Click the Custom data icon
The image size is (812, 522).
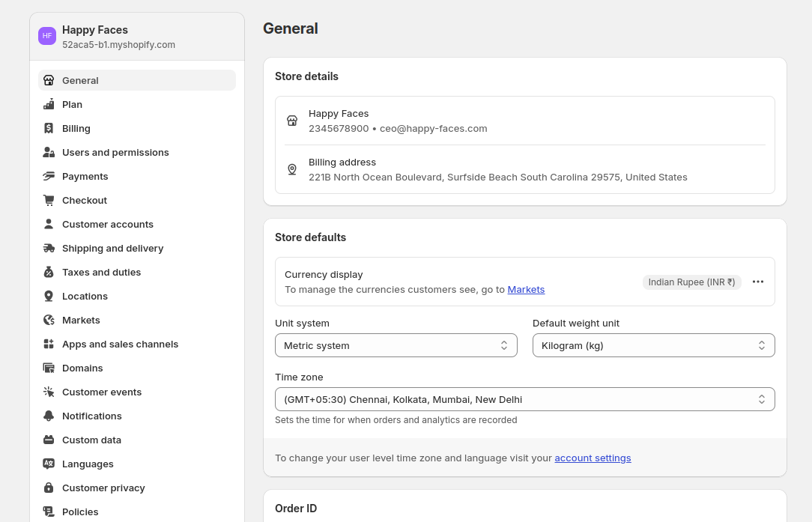pyautogui.click(x=49, y=440)
